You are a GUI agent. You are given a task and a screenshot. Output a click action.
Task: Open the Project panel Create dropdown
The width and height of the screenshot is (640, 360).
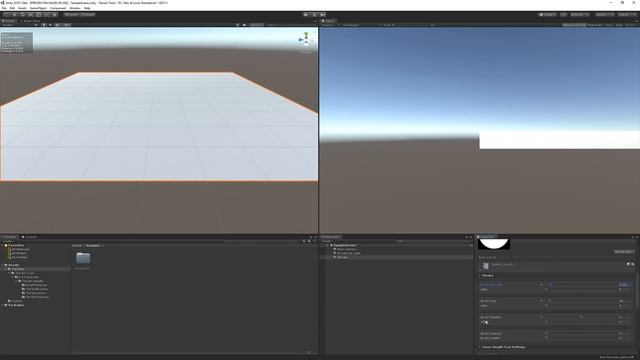point(8,241)
